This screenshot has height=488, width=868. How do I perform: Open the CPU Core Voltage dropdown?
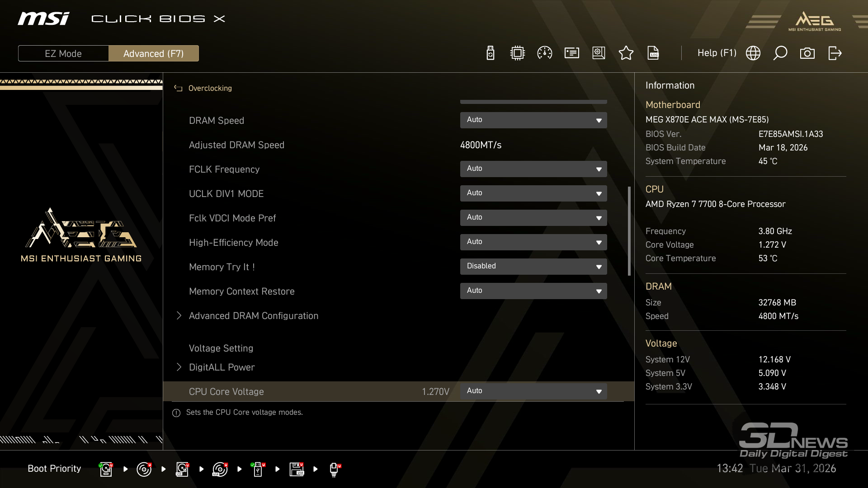coord(533,391)
